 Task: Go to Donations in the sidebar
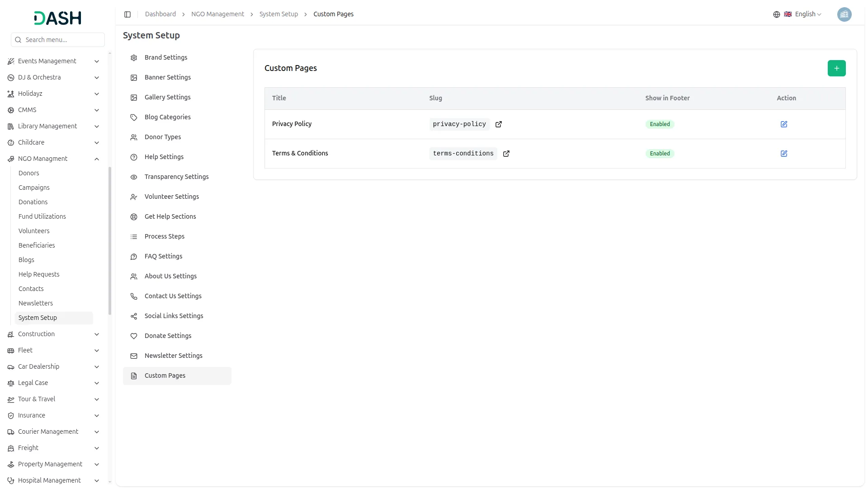pyautogui.click(x=33, y=202)
